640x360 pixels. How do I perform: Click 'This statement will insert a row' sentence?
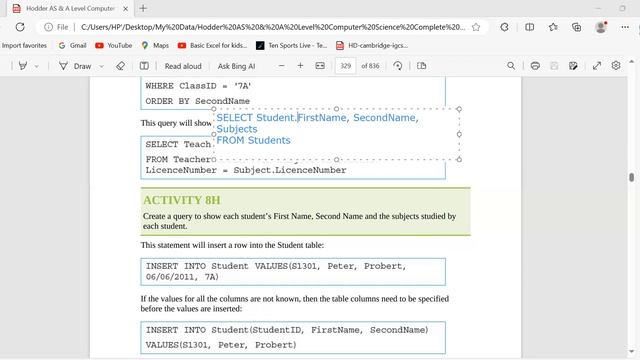[x=232, y=245]
